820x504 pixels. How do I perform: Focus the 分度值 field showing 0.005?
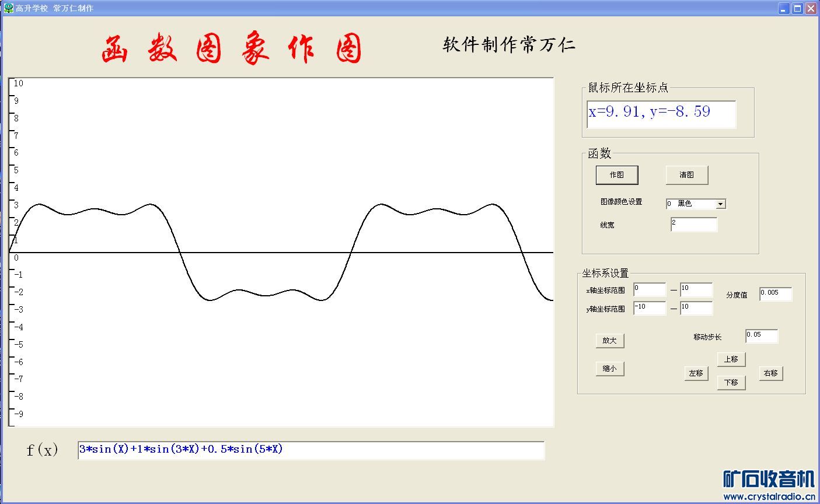tap(776, 295)
